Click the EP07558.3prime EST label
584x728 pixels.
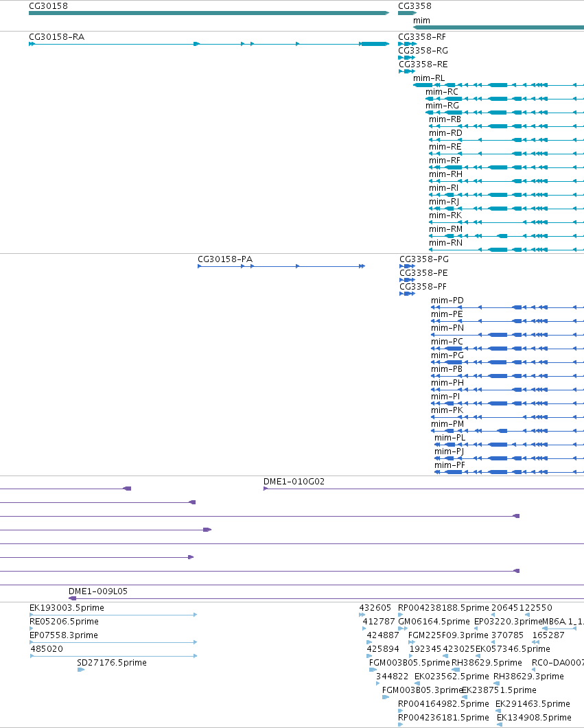click(64, 635)
